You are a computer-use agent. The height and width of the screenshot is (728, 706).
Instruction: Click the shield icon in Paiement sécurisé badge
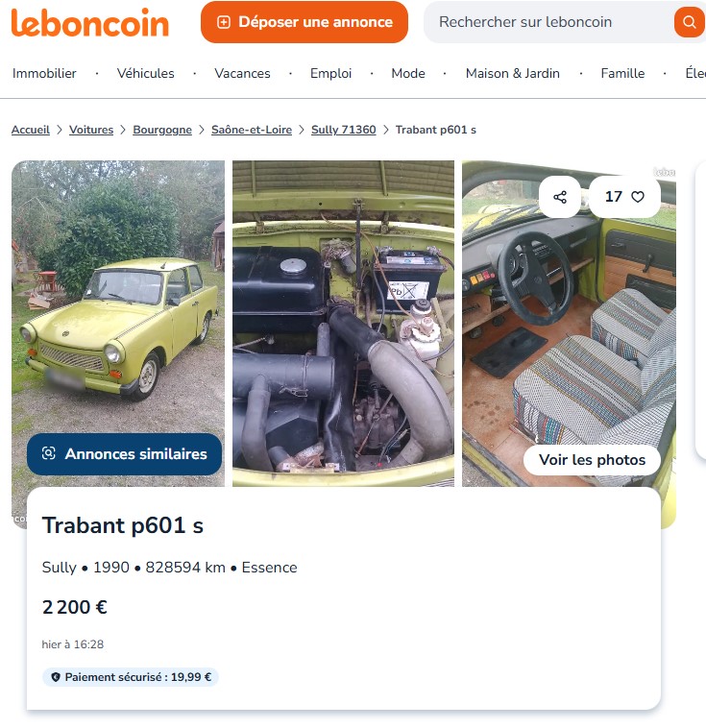coord(56,677)
